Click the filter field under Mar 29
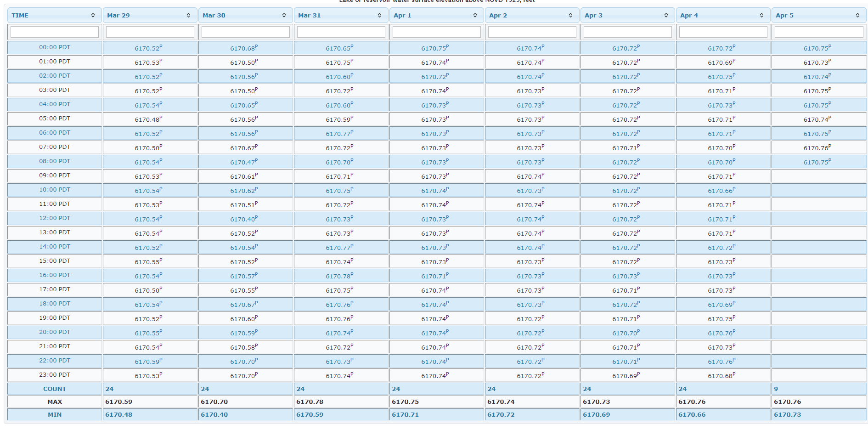The image size is (868, 430). 150,32
